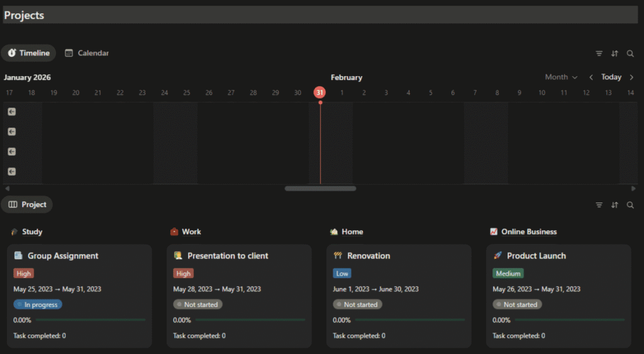
Task: Change Not started status on Renovation
Action: click(x=357, y=305)
